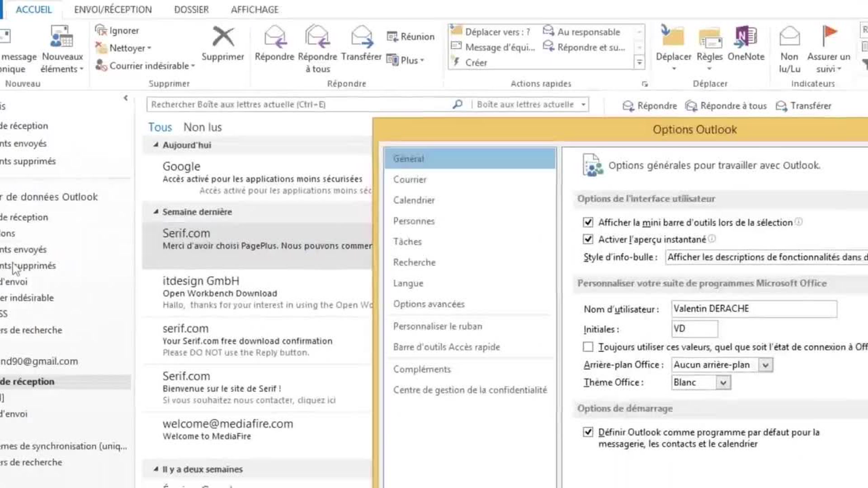The image size is (868, 488).
Task: Open the Thème Office dropdown
Action: 723,383
